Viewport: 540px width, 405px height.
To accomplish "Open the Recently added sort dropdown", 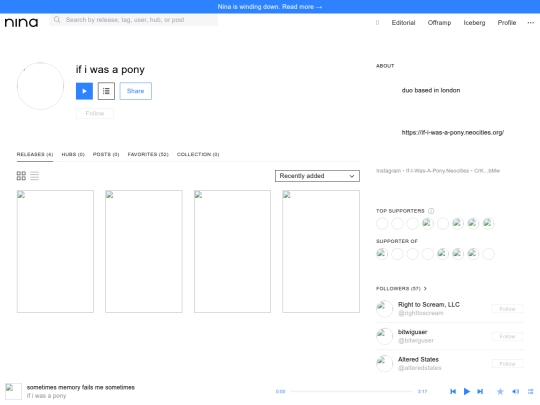I will 317,176.
